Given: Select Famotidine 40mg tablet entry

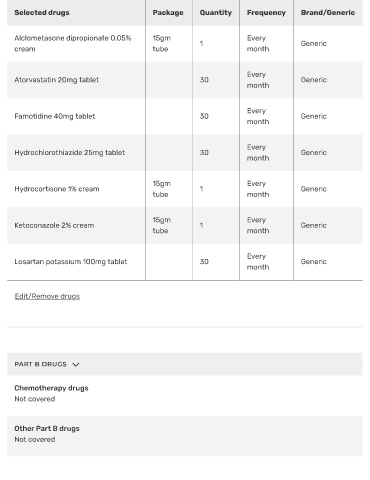Looking at the screenshot, I should (55, 116).
